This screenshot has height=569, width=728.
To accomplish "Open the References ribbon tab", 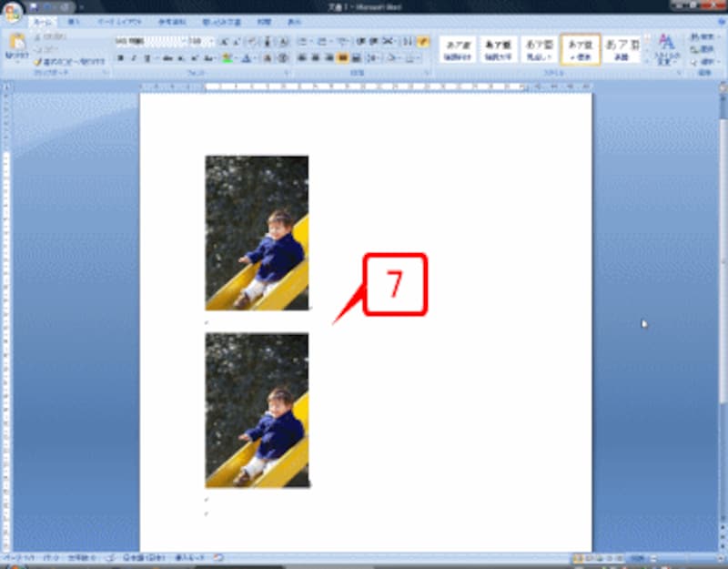I will pyautogui.click(x=172, y=22).
